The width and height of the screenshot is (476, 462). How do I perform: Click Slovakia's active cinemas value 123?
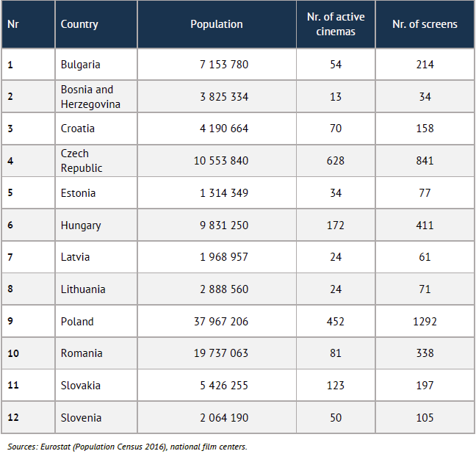[335, 386]
